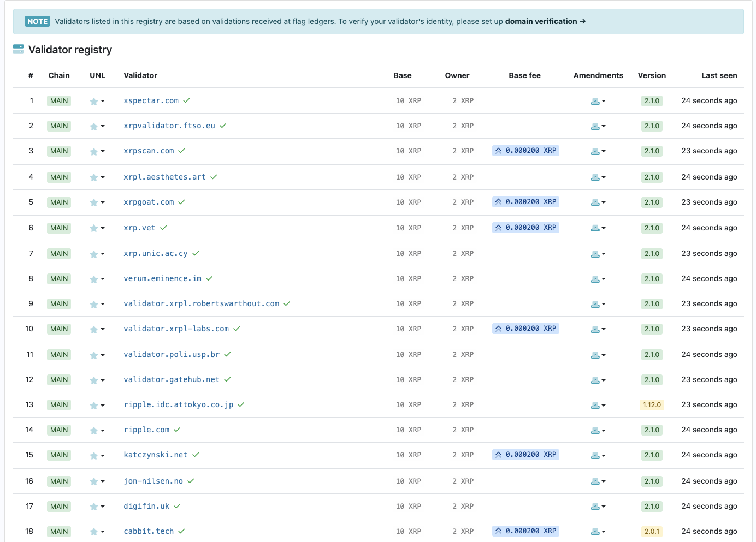Sort by the Version column header
Screen dimensions: 756x542
coord(652,75)
